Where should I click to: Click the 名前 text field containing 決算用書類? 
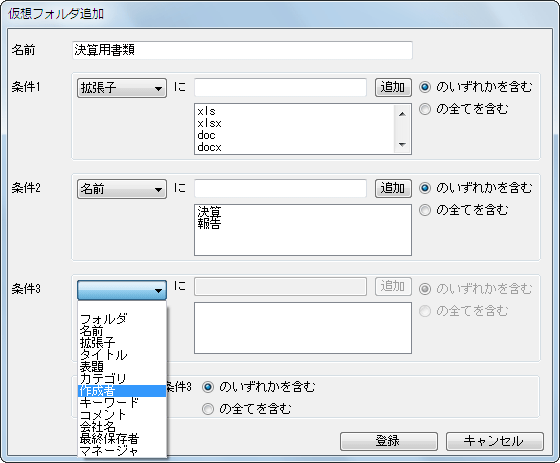click(242, 50)
